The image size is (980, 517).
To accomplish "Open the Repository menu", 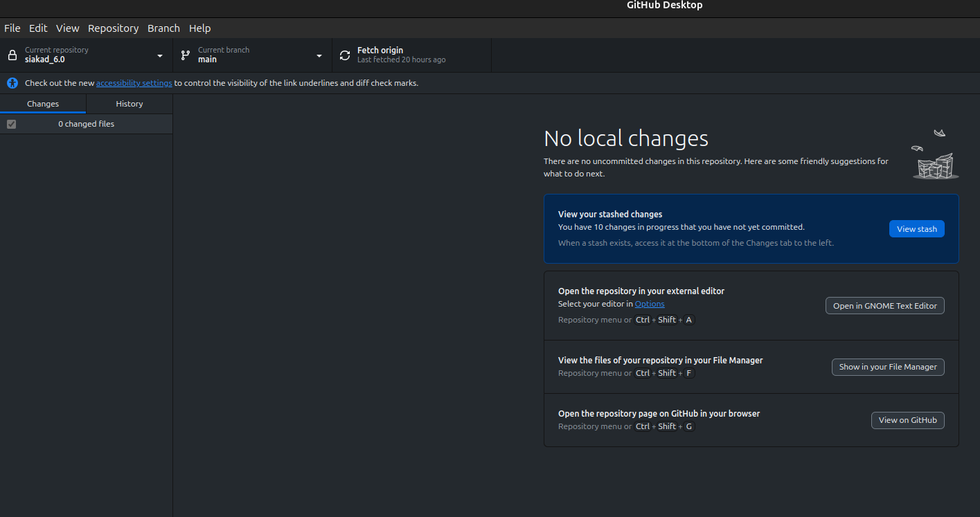I will tap(113, 28).
